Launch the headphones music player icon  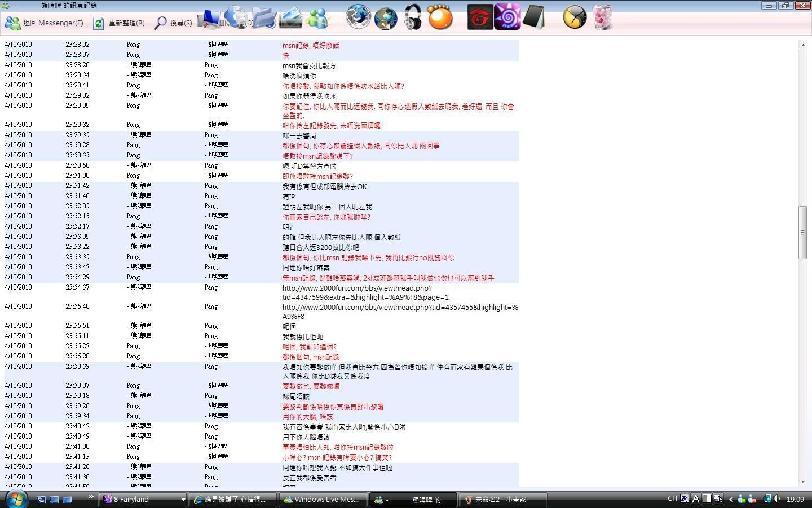[x=413, y=18]
